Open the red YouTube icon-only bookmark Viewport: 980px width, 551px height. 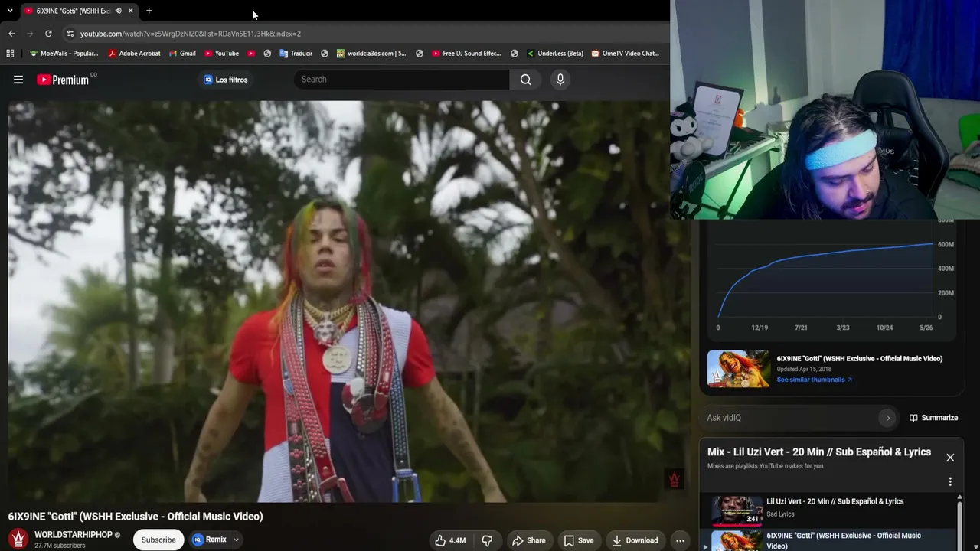(251, 54)
